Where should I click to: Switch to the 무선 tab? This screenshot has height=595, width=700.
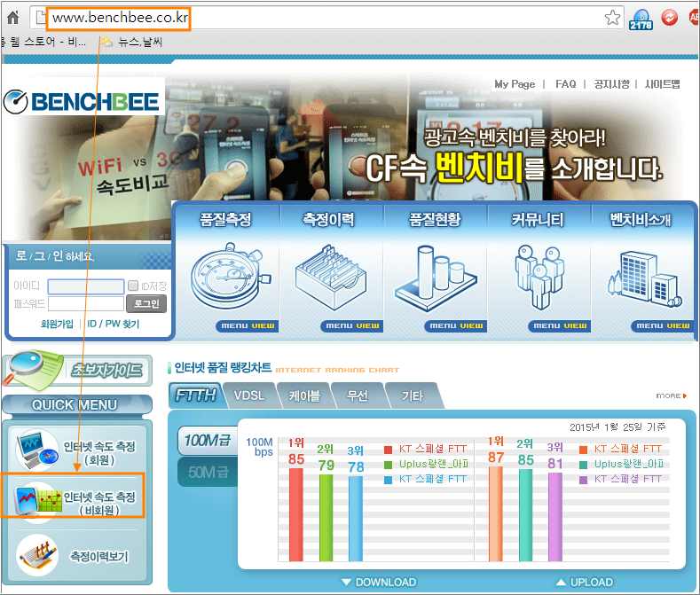click(x=358, y=395)
